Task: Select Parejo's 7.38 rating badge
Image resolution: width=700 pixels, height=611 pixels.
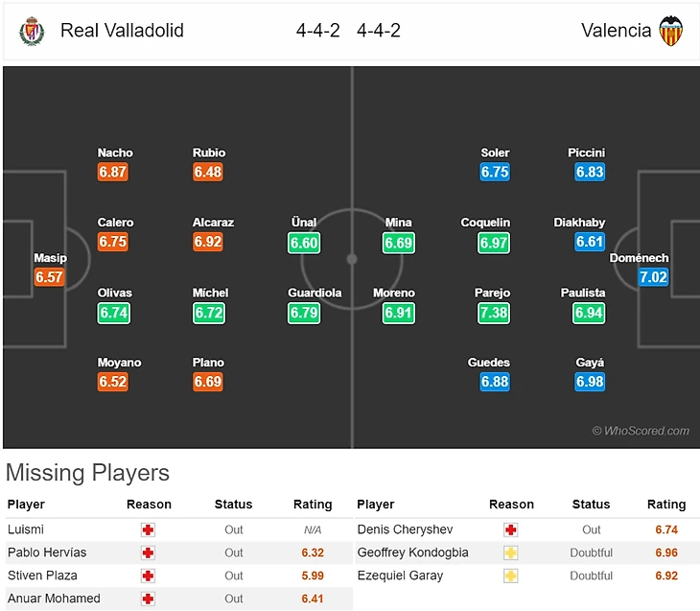Action: tap(493, 313)
